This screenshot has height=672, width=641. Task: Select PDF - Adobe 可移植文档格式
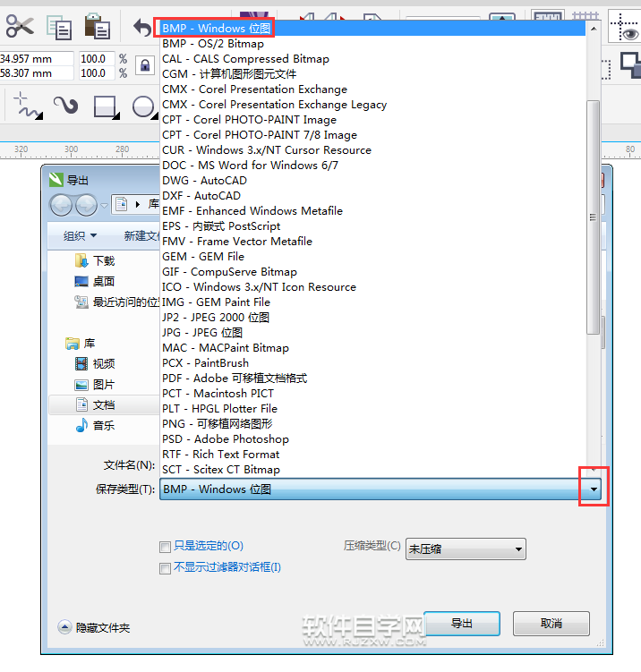pyautogui.click(x=372, y=379)
